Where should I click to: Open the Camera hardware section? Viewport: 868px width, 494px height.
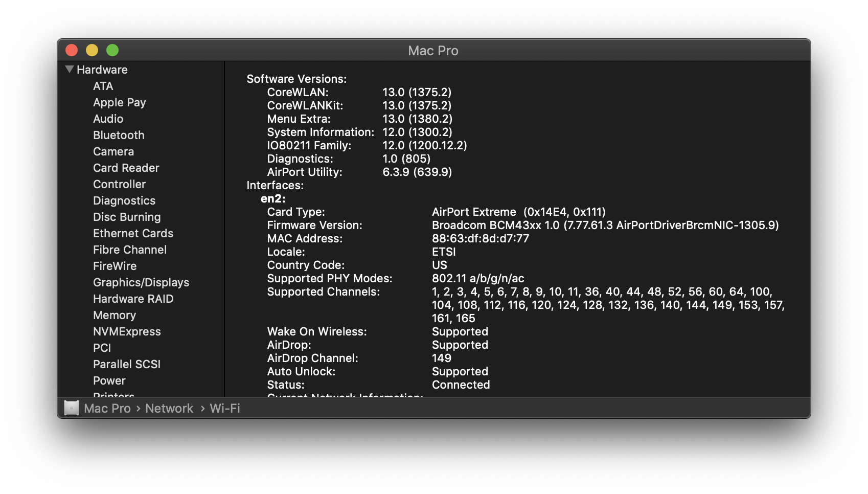point(113,151)
